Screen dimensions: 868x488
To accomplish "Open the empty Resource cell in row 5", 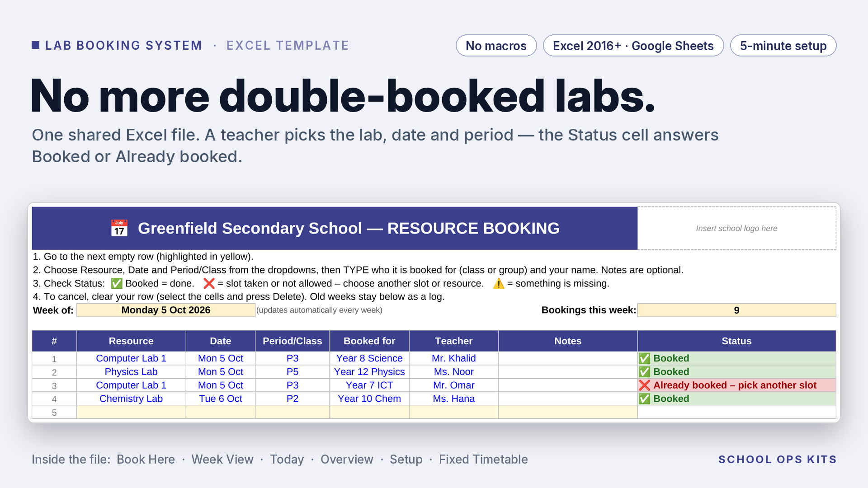I will [131, 412].
